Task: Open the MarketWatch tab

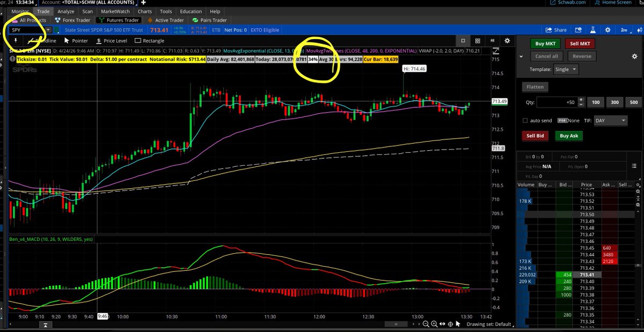Action: click(115, 11)
